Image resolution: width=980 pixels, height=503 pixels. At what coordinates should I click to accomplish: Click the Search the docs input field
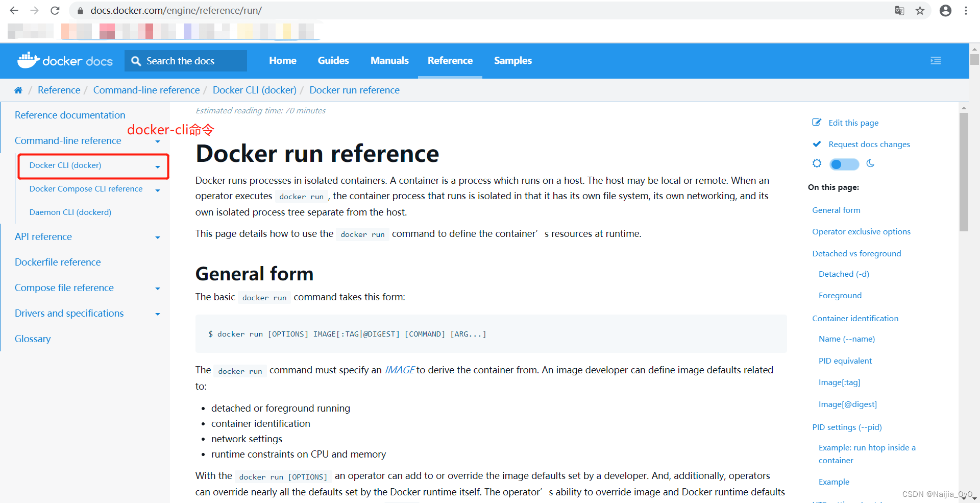186,61
